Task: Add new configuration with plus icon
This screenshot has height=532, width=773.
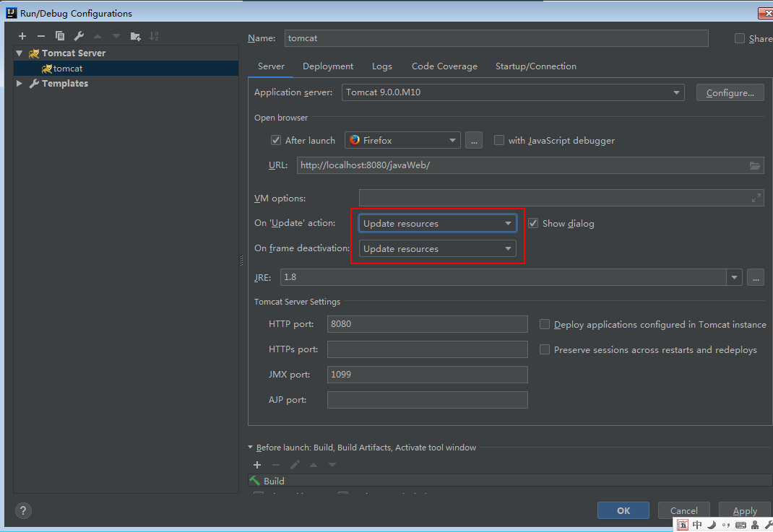Action: click(22, 36)
